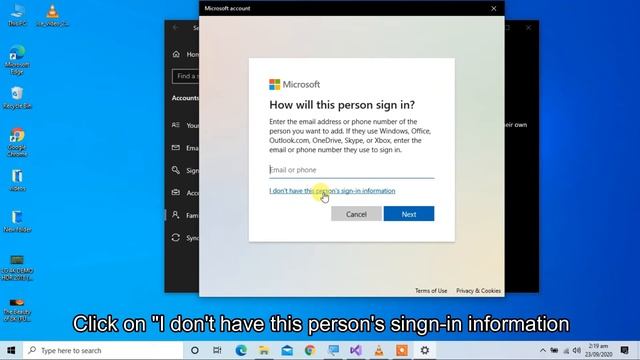The width and height of the screenshot is (640, 360).
Task: Open the Microsoft Edge desktop shortcut
Action: pos(17,60)
